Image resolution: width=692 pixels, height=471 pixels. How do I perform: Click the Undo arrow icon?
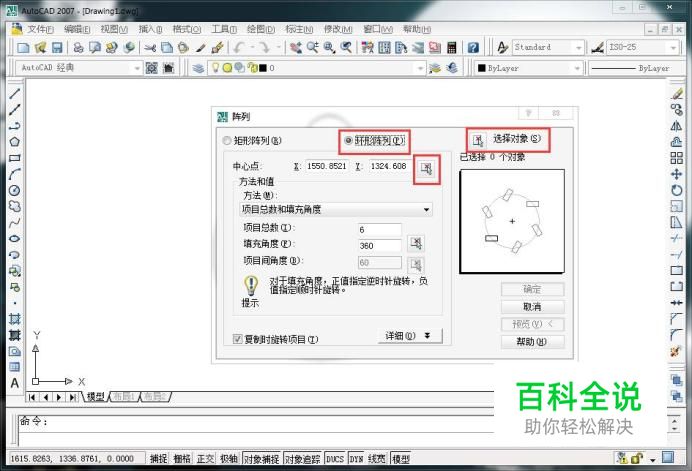[239, 47]
